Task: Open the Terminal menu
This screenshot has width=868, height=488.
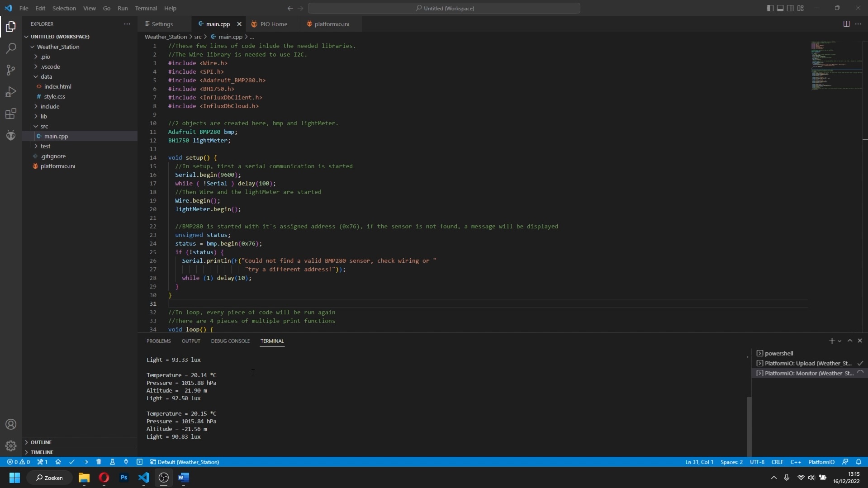Action: coord(146,8)
